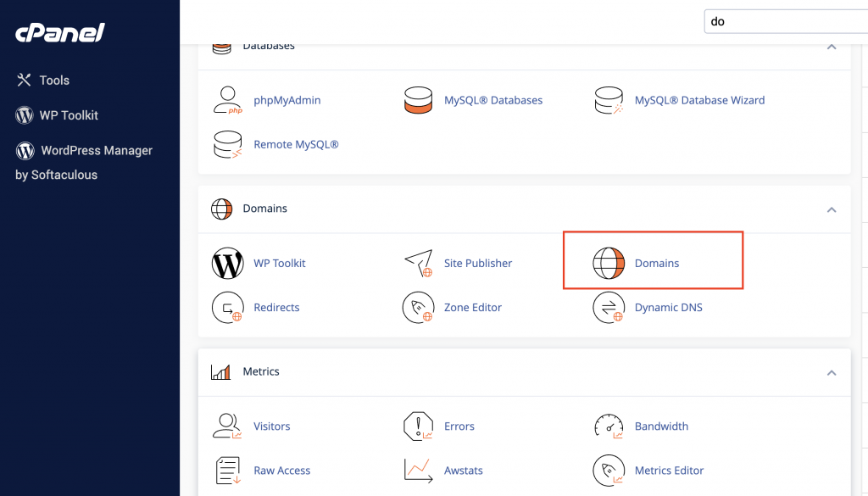The height and width of the screenshot is (496, 868).
Task: Click the Remote MySQL icon
Action: tap(227, 144)
